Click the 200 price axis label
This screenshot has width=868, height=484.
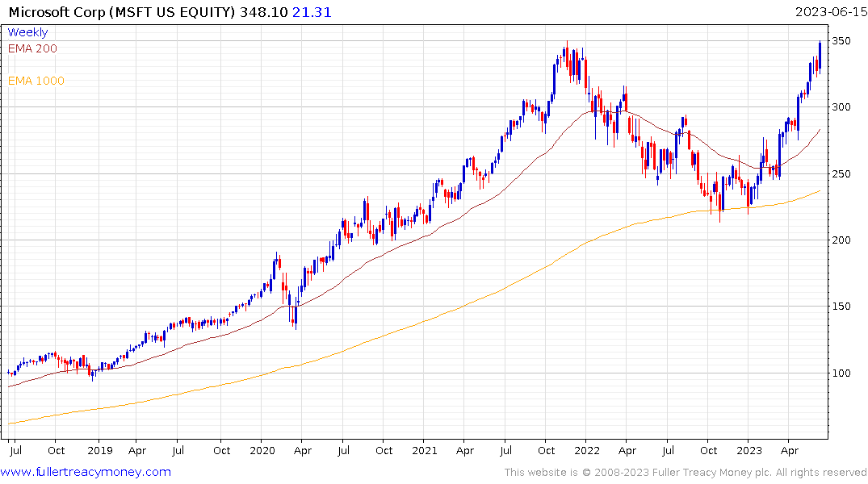tap(841, 240)
